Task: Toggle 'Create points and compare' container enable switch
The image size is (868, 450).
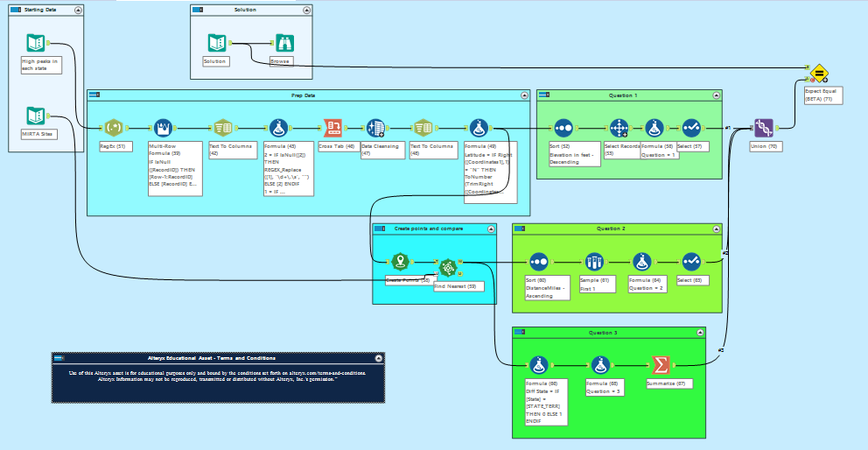Action: tap(380, 229)
